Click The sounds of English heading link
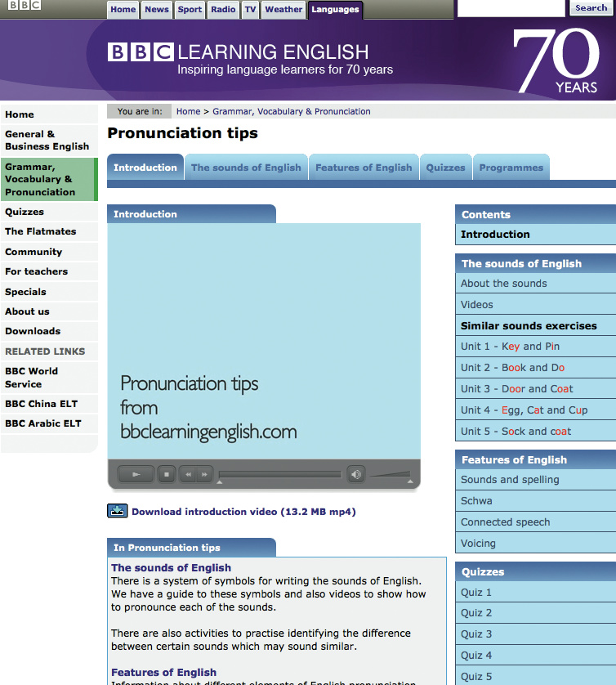The width and height of the screenshot is (616, 685). pos(171,567)
